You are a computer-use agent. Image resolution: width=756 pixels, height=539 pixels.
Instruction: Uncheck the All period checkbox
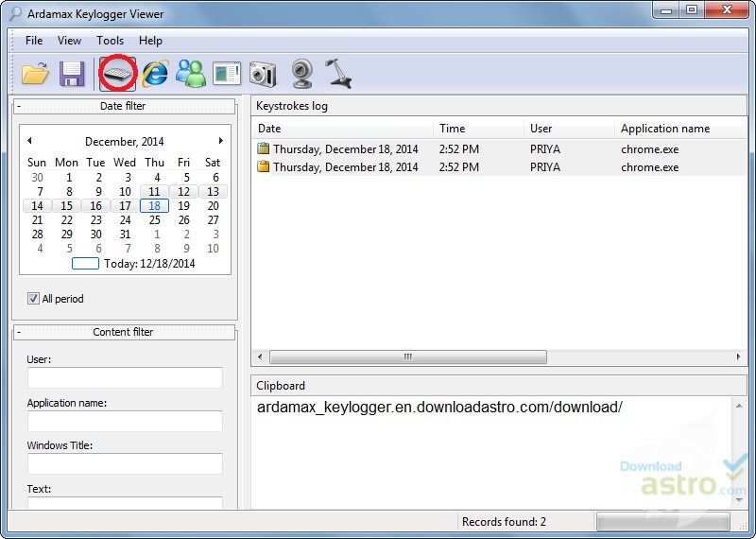(33, 299)
